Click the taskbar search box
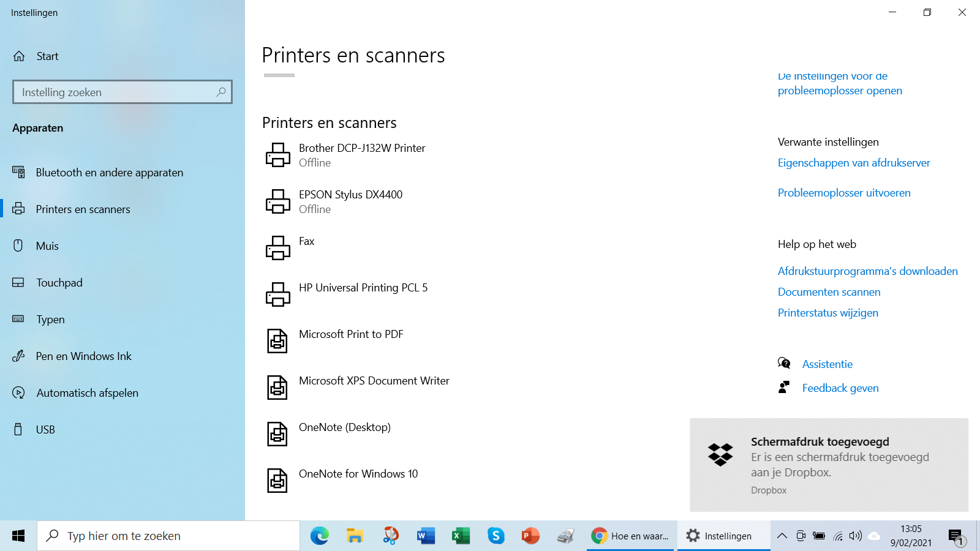Screen dimensions: 980x551 168,536
